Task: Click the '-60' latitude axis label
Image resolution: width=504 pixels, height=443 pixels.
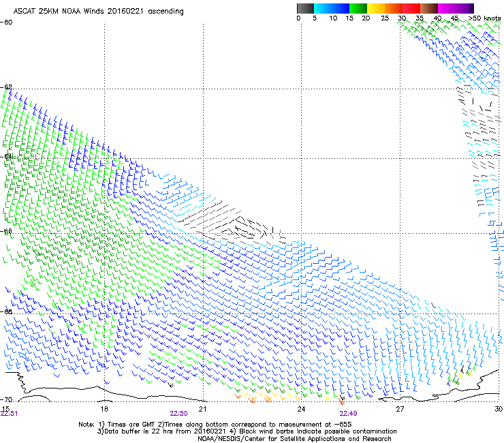Action: tap(6, 22)
